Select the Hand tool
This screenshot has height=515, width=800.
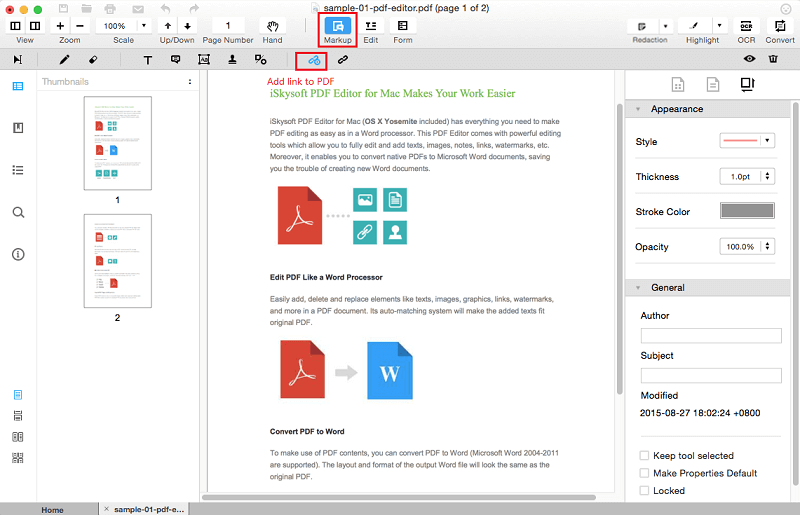pos(272,26)
